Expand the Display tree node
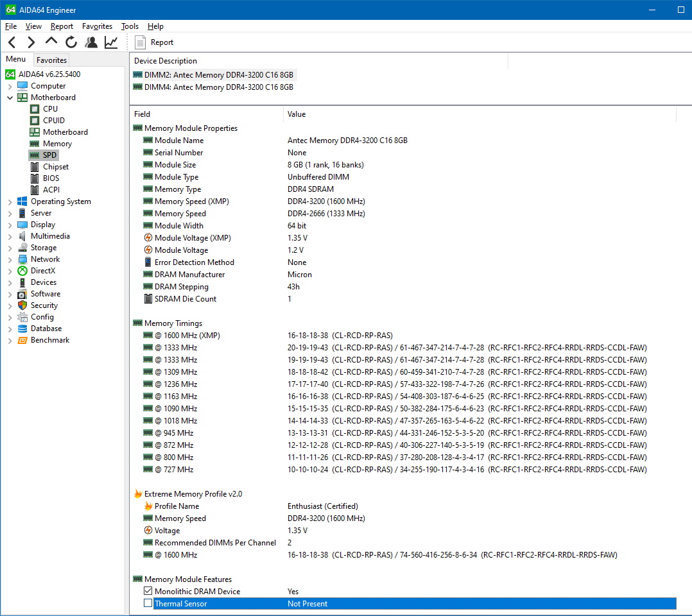692x616 pixels. [x=10, y=225]
